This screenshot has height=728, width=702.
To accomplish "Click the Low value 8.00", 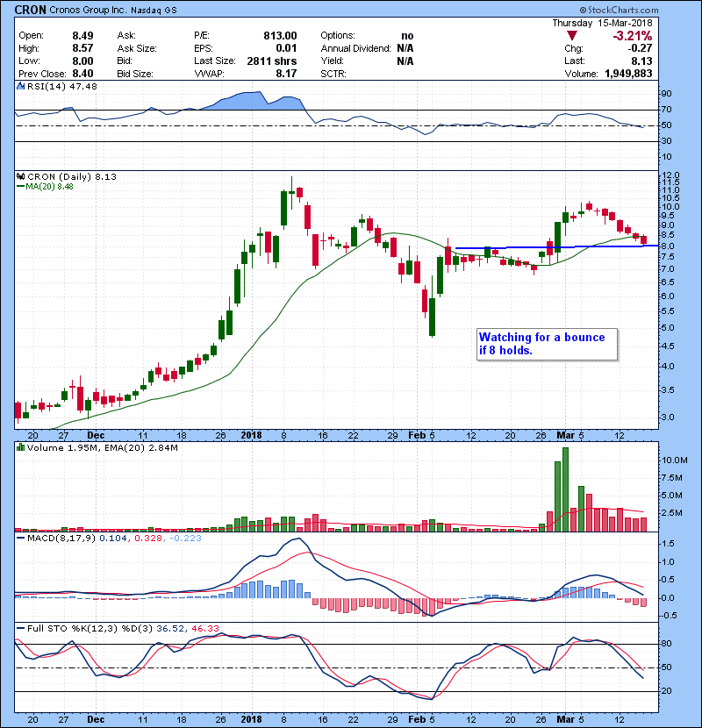I will point(82,61).
